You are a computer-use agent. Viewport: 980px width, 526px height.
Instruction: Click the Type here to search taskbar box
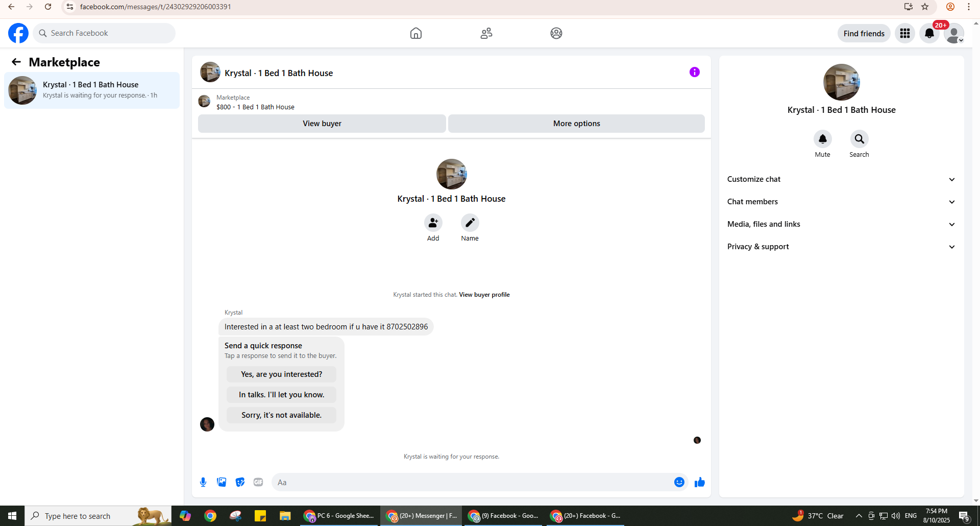pos(98,516)
